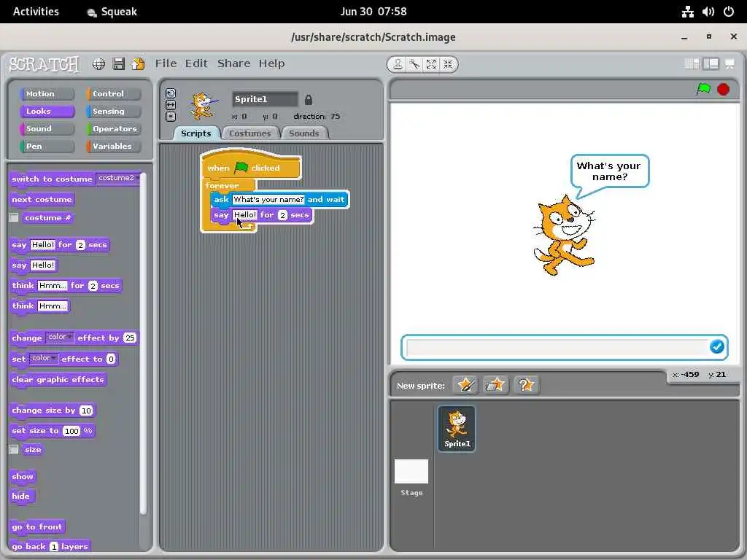Click the clear graphic effects block
The height and width of the screenshot is (560, 747).
click(58, 379)
